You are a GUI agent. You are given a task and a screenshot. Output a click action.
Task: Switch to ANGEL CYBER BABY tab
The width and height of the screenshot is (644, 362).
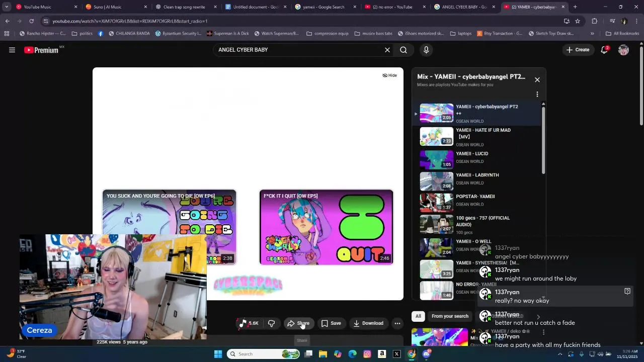click(x=464, y=7)
